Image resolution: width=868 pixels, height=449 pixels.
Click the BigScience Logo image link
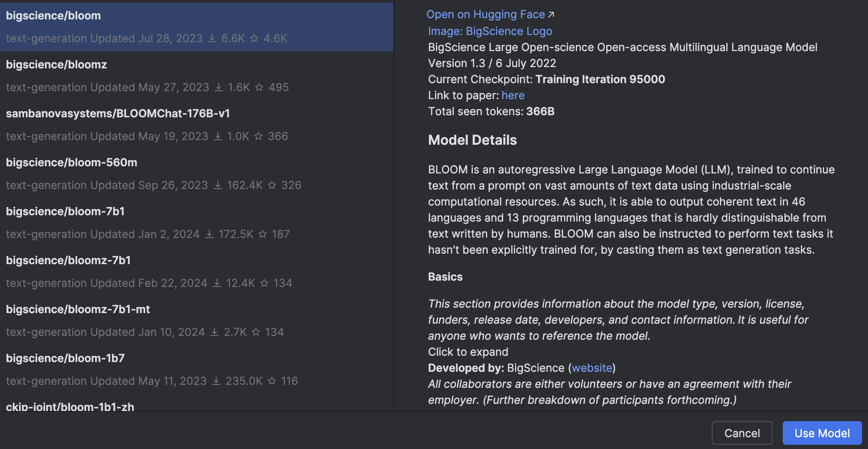490,31
